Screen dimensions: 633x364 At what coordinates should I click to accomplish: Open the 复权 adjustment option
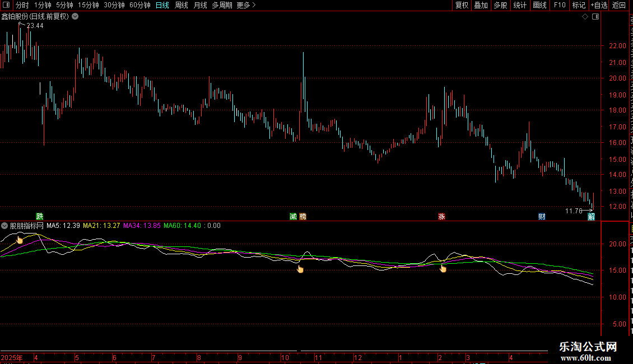(462, 5)
